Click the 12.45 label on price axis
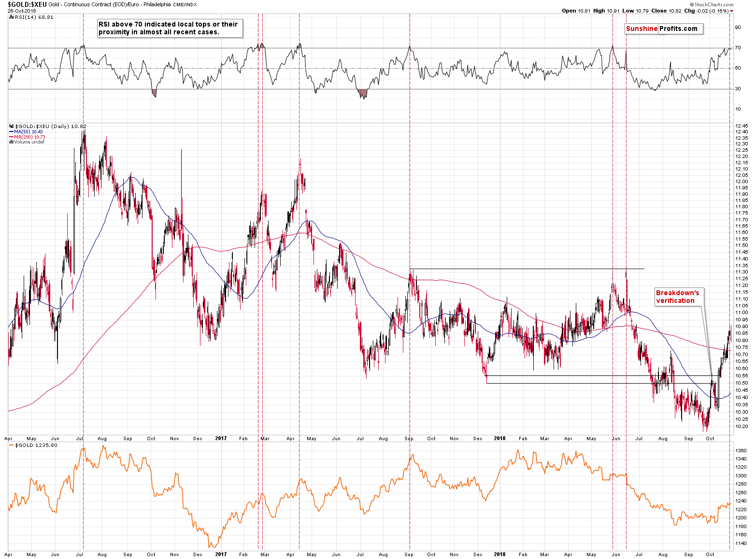 (x=742, y=126)
